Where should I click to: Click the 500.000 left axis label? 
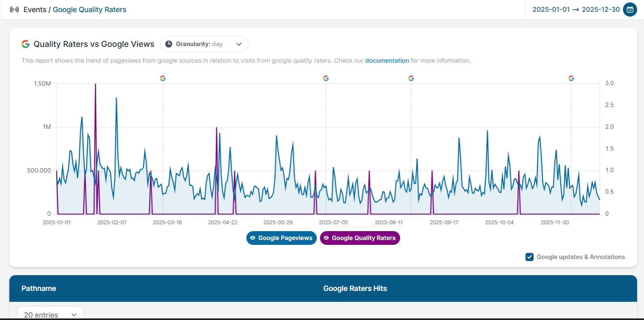click(x=39, y=171)
